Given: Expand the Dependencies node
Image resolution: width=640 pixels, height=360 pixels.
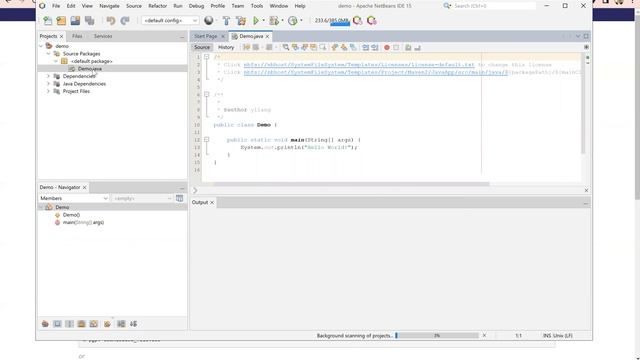Looking at the screenshot, I should [48, 76].
